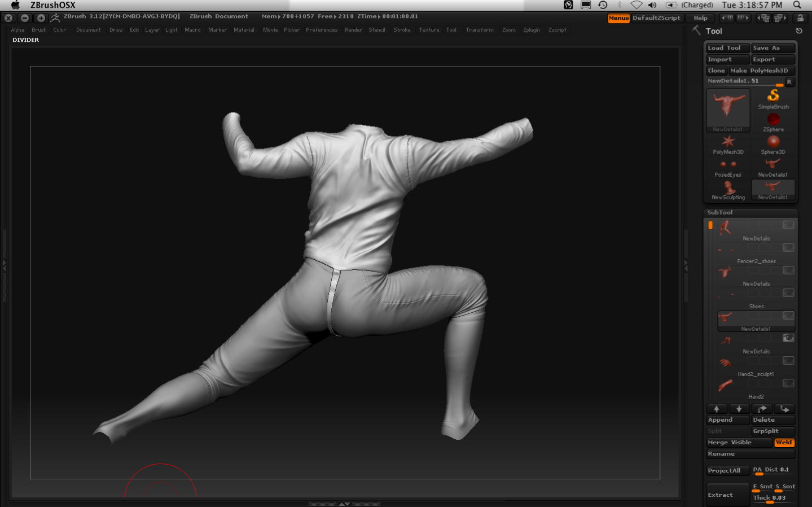This screenshot has height=507, width=812.
Task: Click the Tool palette circular arrow icon
Action: point(799,31)
